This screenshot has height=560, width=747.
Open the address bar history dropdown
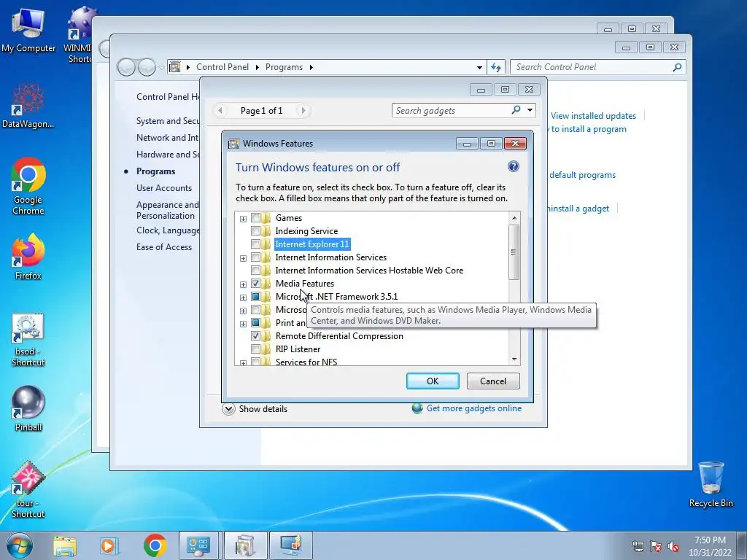point(479,67)
